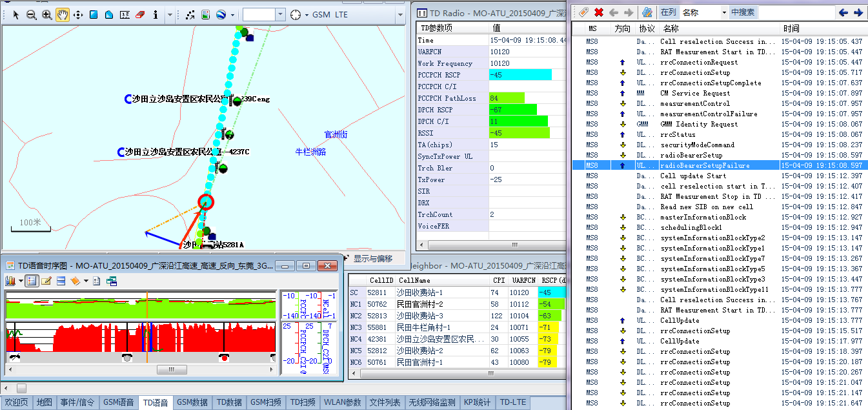The image size is (868, 410).
Task: Click the document list icon in 时序图 toolbar
Action: 97,281
